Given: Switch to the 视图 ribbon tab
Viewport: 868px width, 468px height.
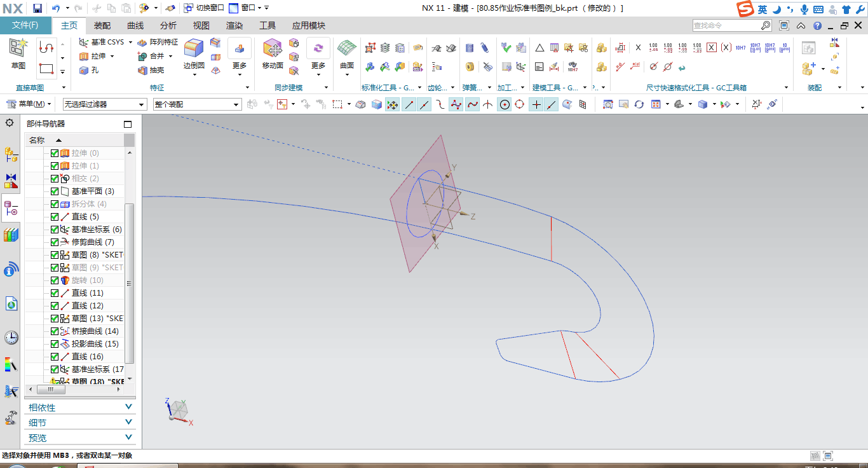Looking at the screenshot, I should tap(201, 25).
